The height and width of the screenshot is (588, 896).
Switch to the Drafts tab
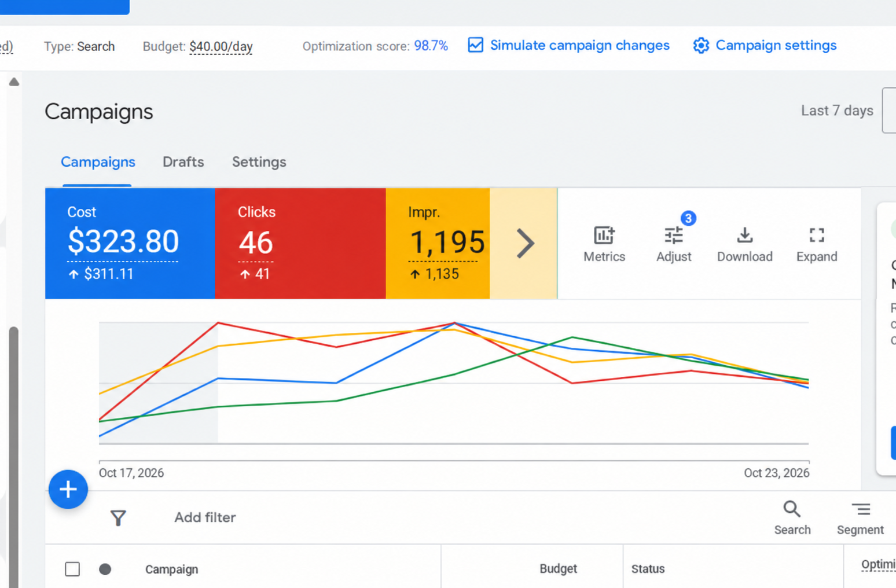click(183, 162)
